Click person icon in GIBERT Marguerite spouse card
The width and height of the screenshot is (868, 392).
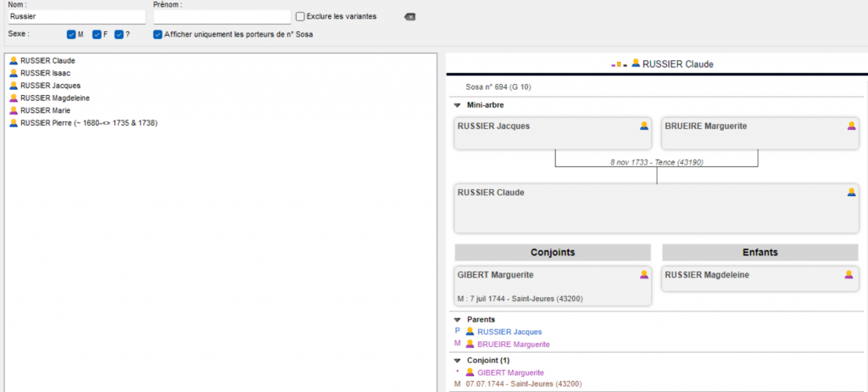pos(644,274)
